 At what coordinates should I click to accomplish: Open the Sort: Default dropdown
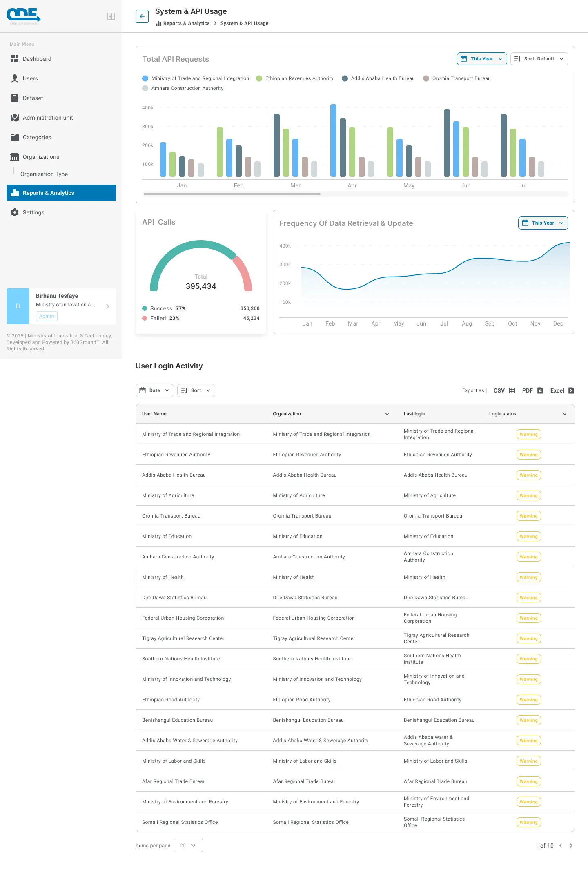[539, 59]
